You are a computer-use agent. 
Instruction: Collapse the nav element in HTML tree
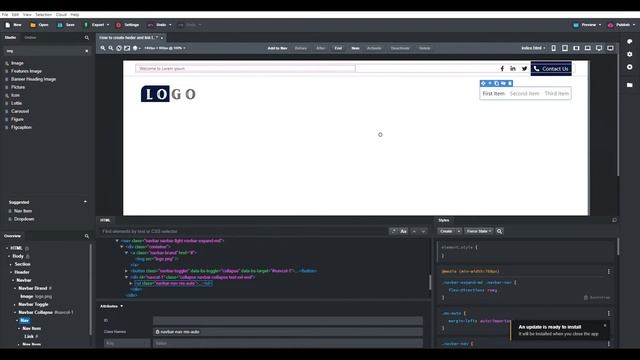117,241
